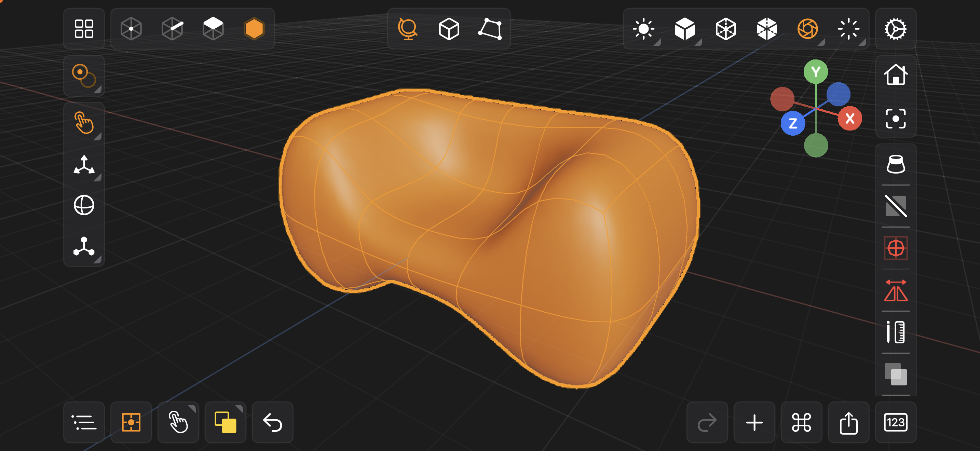
Task: Open the command shortcuts menu
Action: pos(801,422)
